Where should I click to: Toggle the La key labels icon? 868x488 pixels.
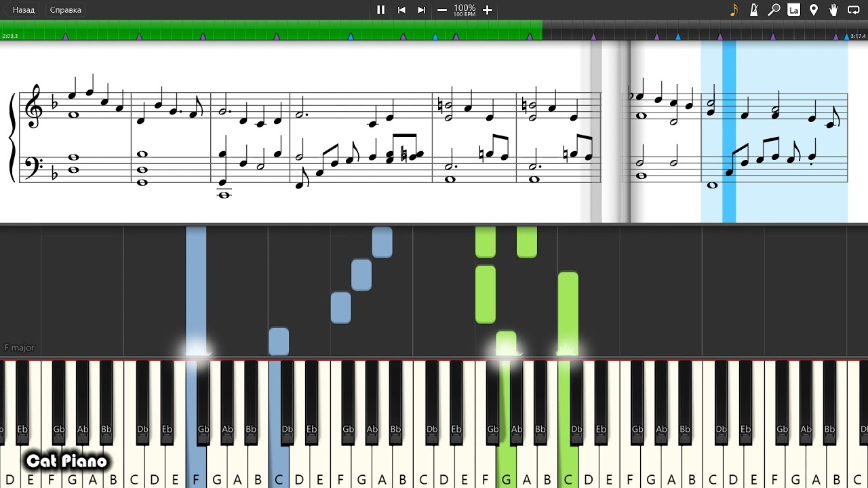coord(793,10)
